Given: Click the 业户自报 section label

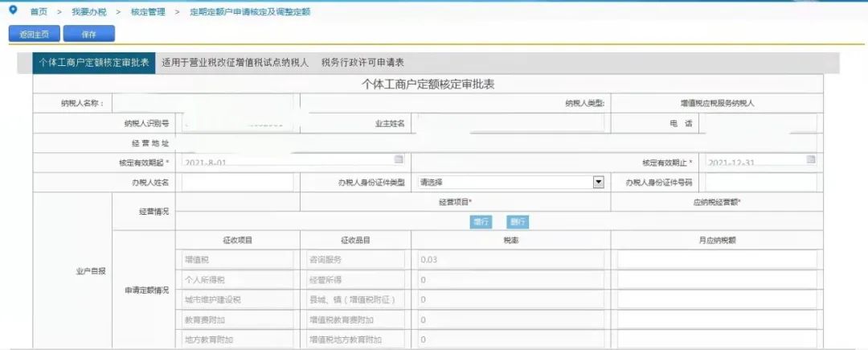Looking at the screenshot, I should pyautogui.click(x=91, y=271).
